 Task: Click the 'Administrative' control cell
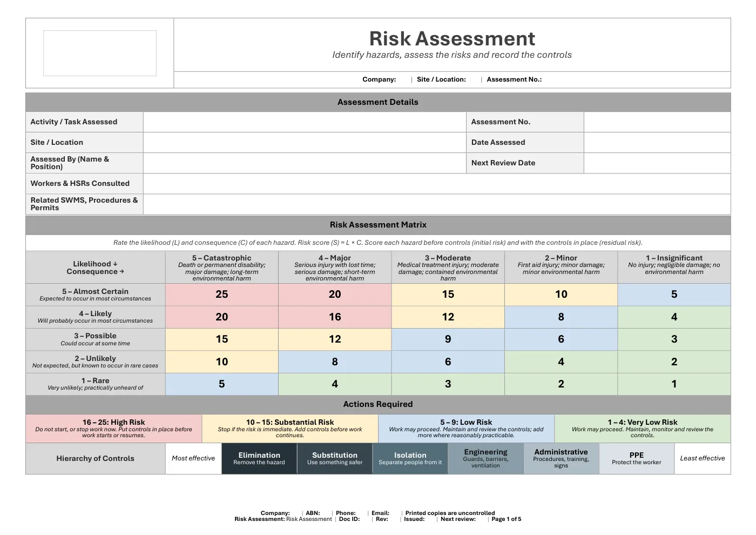coord(561,459)
